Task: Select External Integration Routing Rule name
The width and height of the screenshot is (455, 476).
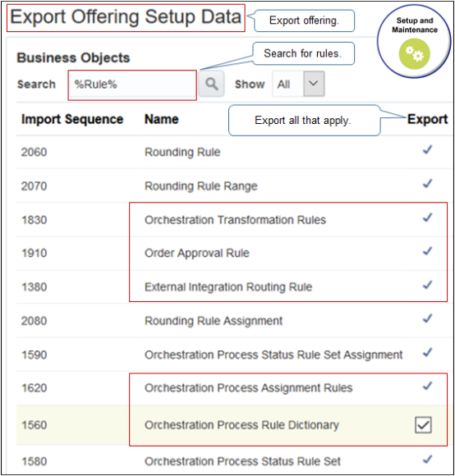Action: point(228,287)
